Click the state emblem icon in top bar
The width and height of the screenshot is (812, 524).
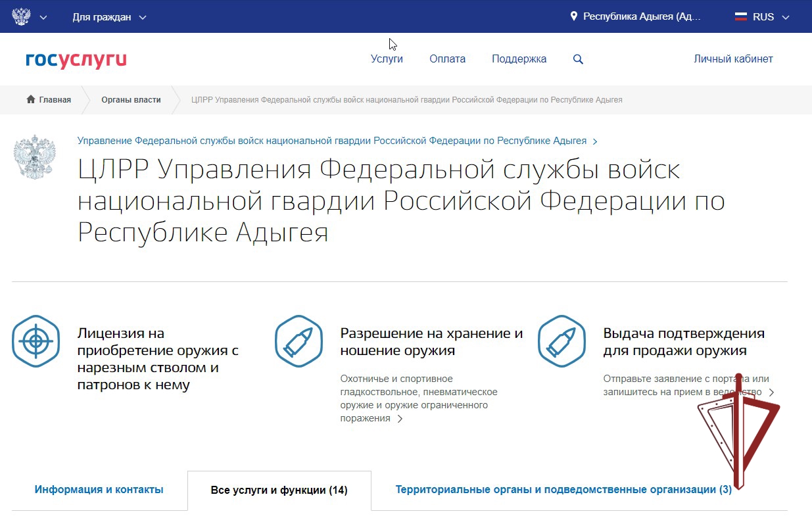[x=22, y=16]
